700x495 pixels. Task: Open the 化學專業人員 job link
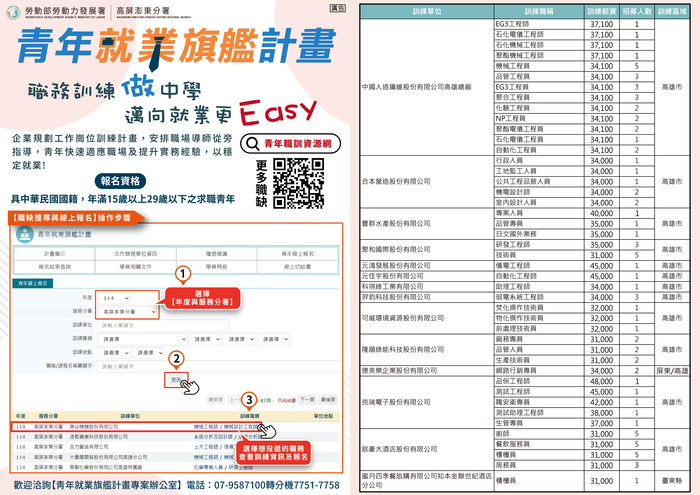coord(209,467)
